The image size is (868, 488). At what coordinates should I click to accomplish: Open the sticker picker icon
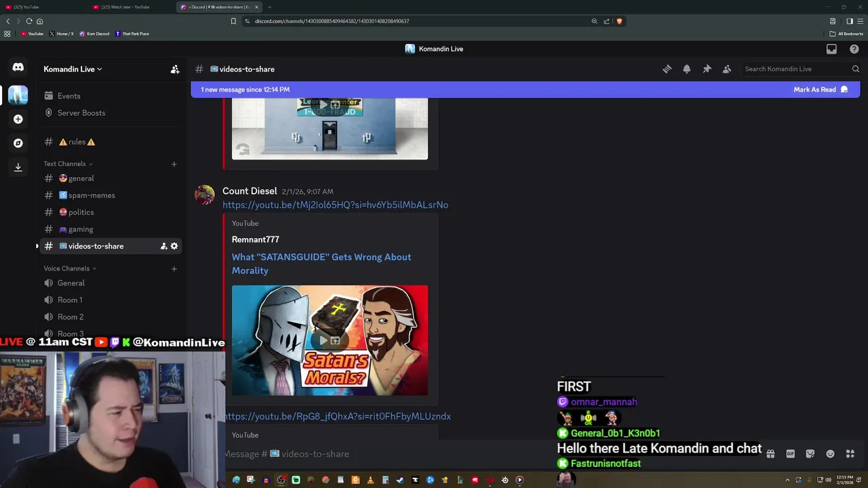click(810, 454)
